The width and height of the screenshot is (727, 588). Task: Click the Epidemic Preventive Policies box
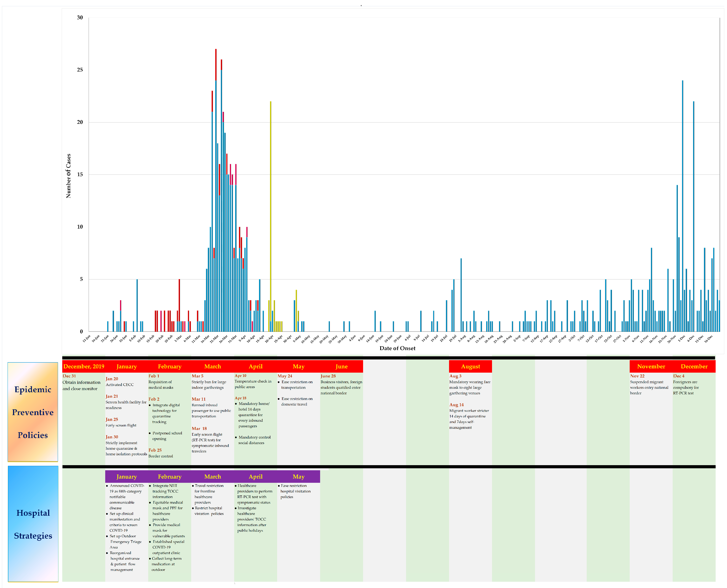[33, 412]
